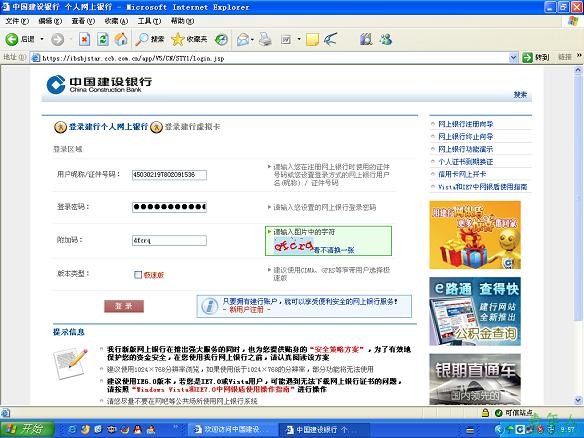
Task: Click the Windows 开始 Start button
Action: (27, 429)
